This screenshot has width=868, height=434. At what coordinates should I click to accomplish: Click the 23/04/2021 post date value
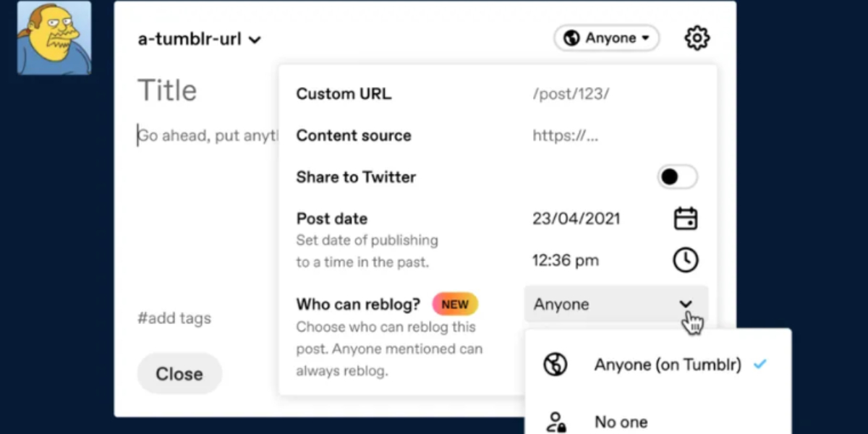coord(576,218)
